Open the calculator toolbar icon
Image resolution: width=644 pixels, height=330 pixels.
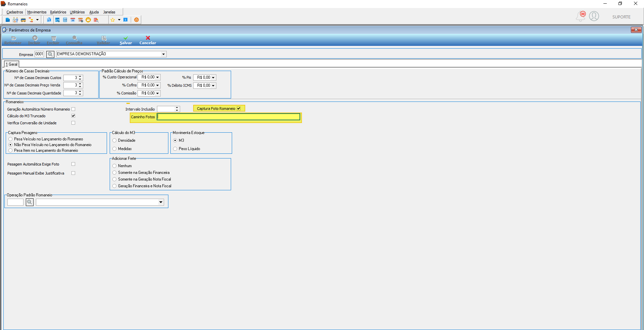[x=65, y=20]
